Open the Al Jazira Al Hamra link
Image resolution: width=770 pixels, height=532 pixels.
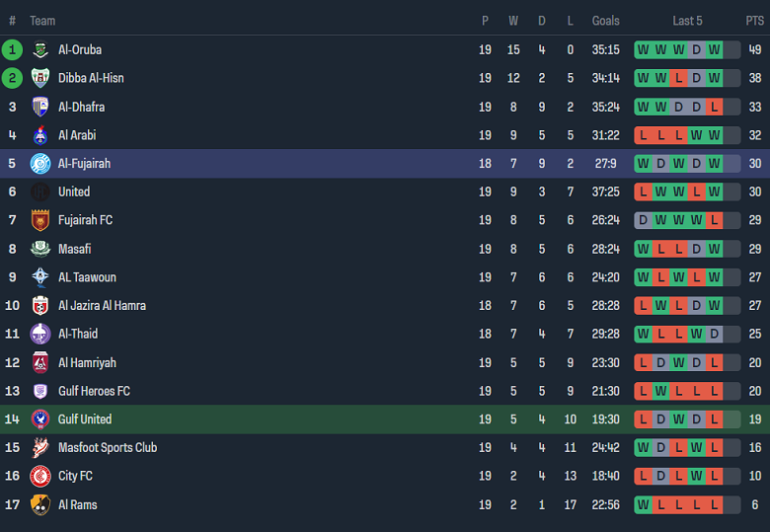click(x=102, y=306)
